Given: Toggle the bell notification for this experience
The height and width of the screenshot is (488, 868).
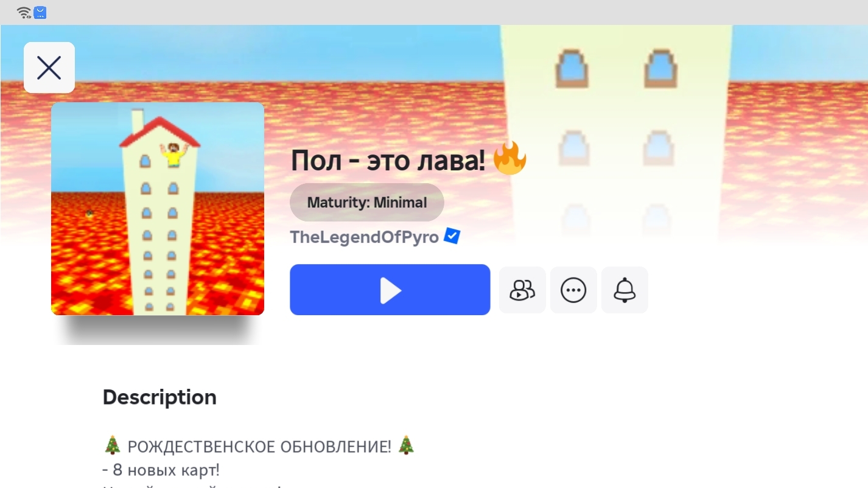Looking at the screenshot, I should [625, 290].
